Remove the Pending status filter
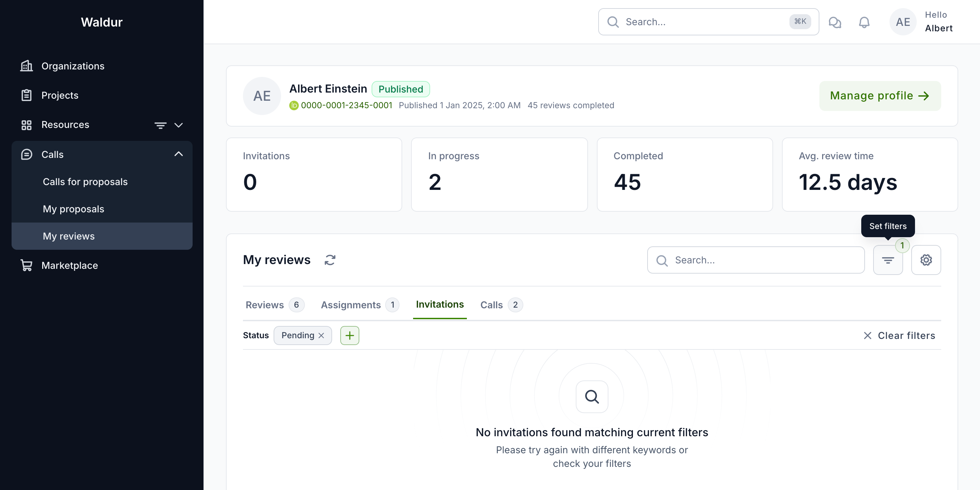Screen dimensions: 980x490 [x=322, y=335]
